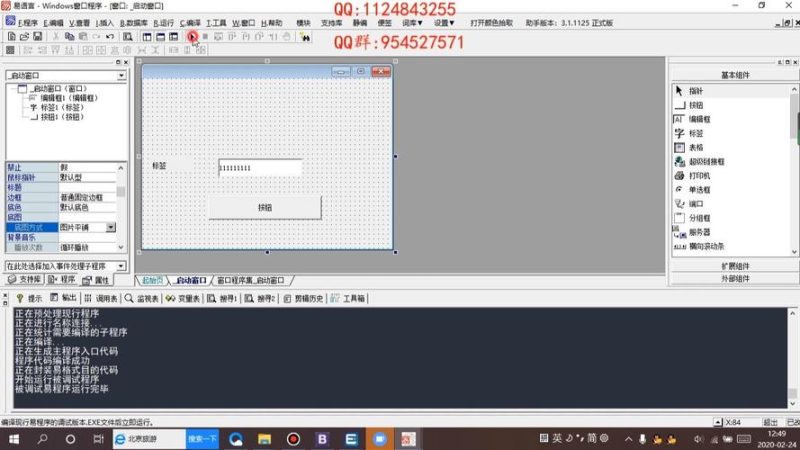Expand the 外部组件 component group
Viewport: 800px width, 450px height.
coord(735,279)
